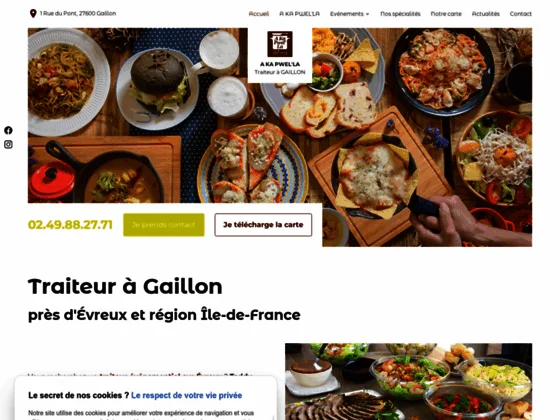Call the 02.49.88.27.71 phone number link
The image size is (560, 420).
[70, 225]
